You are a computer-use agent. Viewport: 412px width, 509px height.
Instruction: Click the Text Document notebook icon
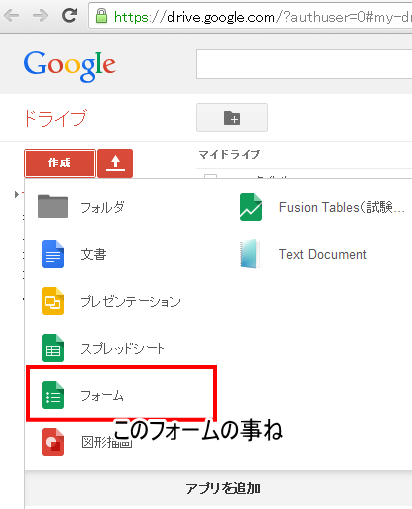point(250,254)
